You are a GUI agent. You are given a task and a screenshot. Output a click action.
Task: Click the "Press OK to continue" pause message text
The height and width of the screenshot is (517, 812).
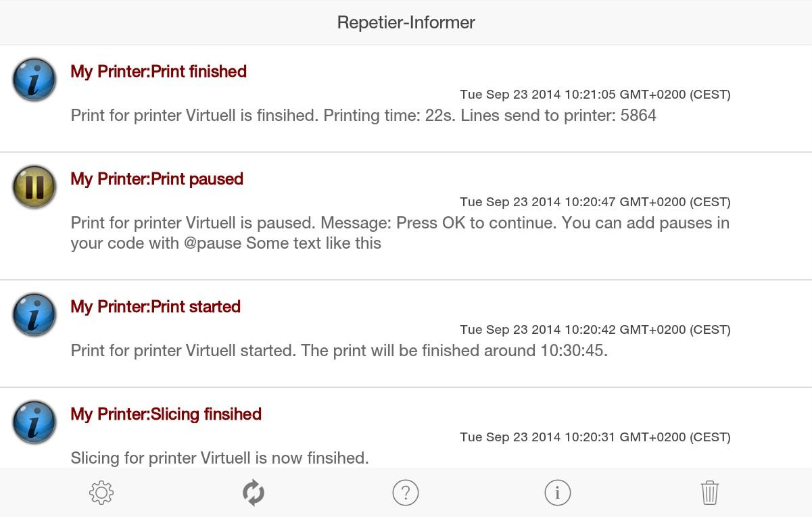point(400,224)
